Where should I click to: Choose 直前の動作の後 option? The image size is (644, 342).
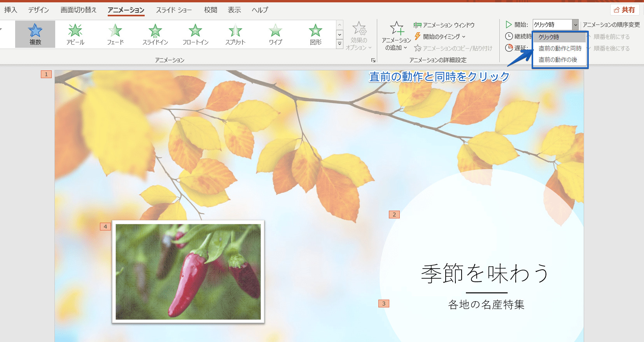point(559,59)
